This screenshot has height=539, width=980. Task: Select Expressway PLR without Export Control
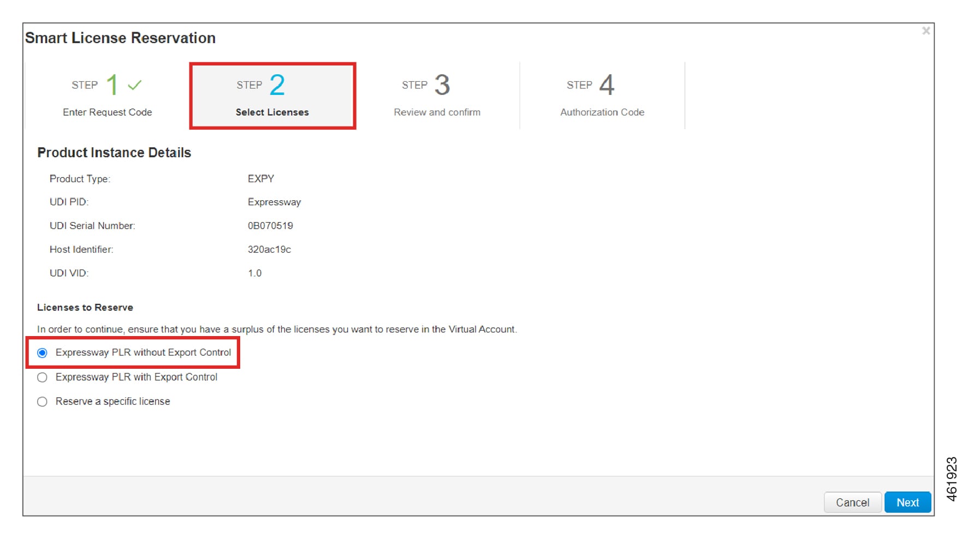pyautogui.click(x=42, y=353)
